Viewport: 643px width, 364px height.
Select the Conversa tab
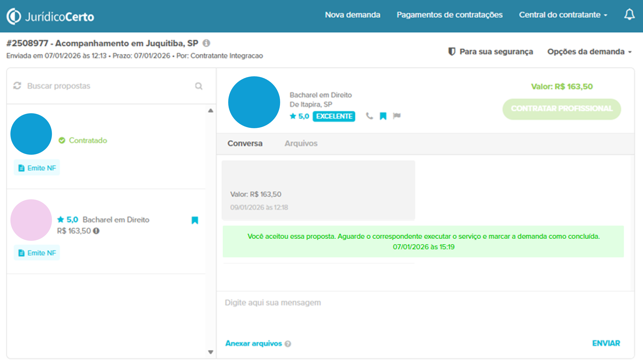(245, 143)
